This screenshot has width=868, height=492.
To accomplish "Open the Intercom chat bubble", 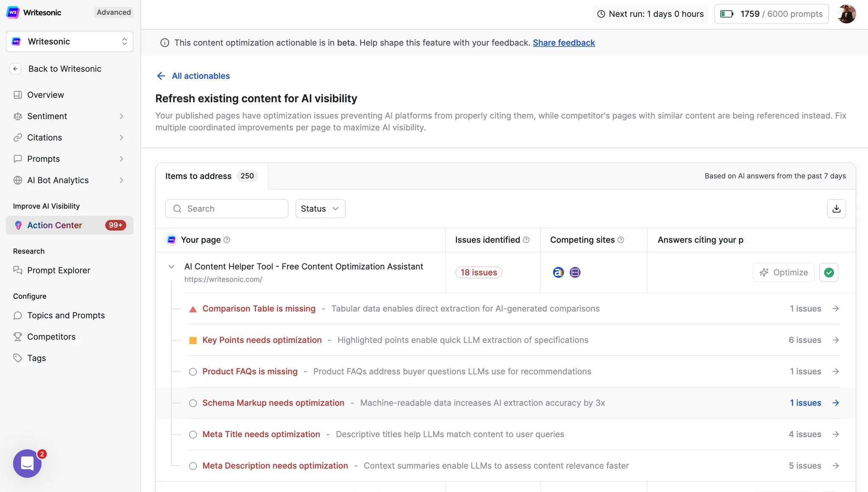I will point(27,463).
